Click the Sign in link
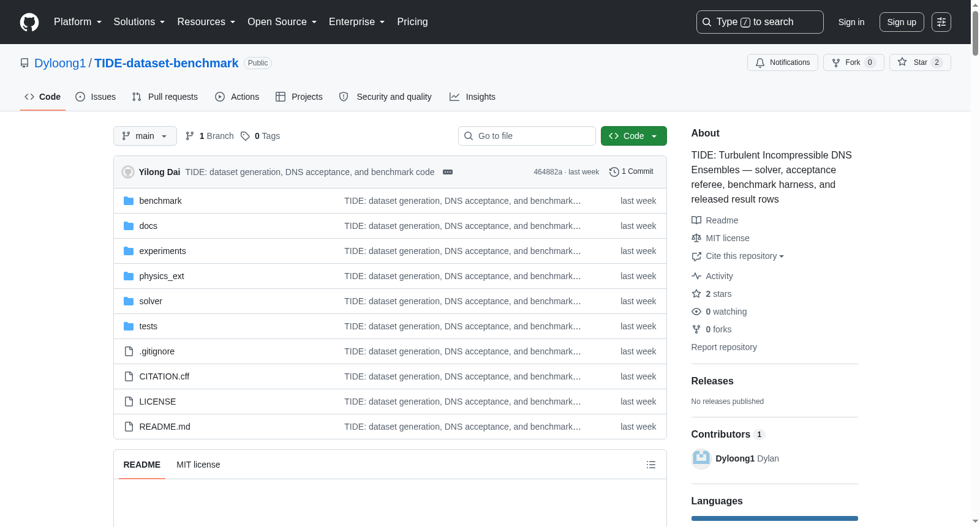 click(x=851, y=22)
